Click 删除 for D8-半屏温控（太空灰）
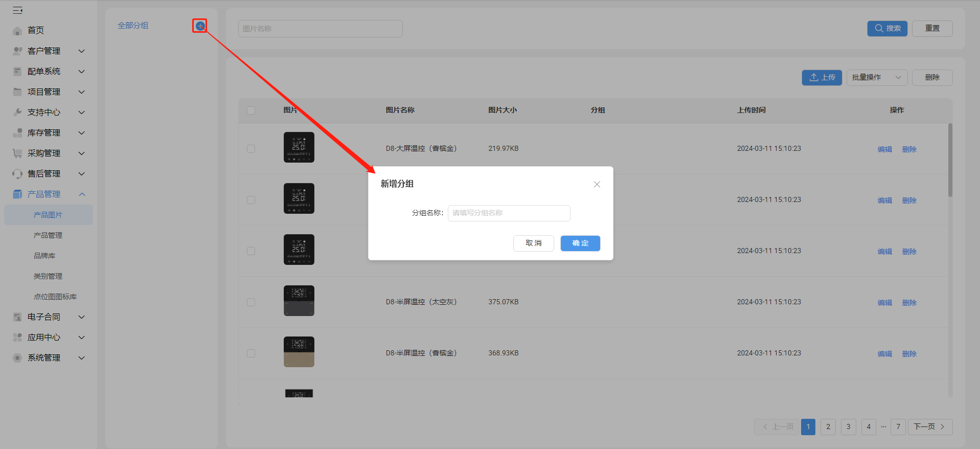 click(909, 303)
